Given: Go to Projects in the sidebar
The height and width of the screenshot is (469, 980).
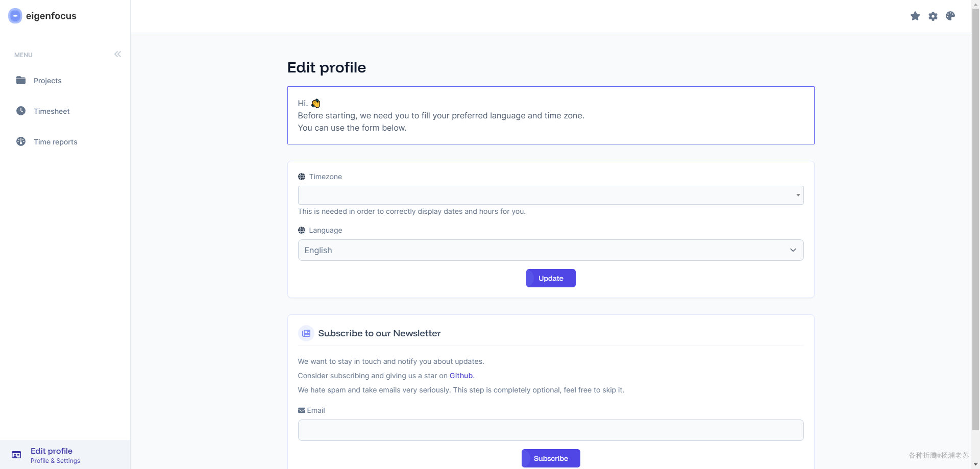Looking at the screenshot, I should [x=47, y=81].
